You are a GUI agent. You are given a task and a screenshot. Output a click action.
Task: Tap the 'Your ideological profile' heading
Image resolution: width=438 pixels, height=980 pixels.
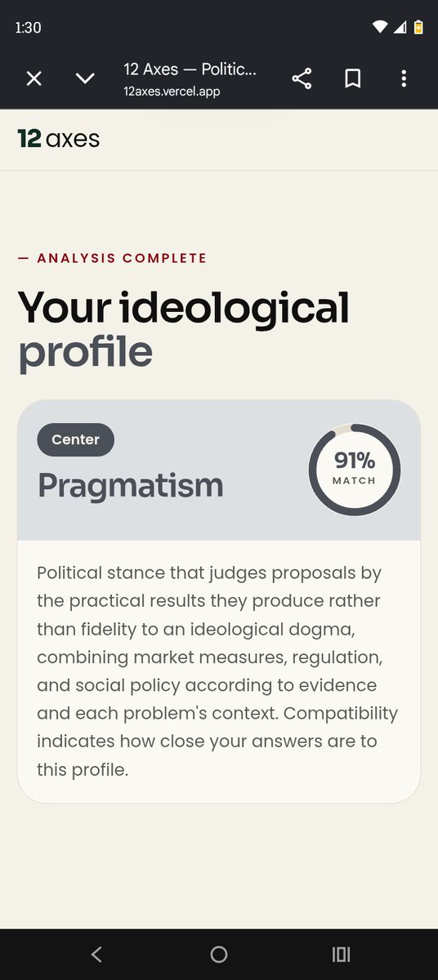tap(184, 328)
